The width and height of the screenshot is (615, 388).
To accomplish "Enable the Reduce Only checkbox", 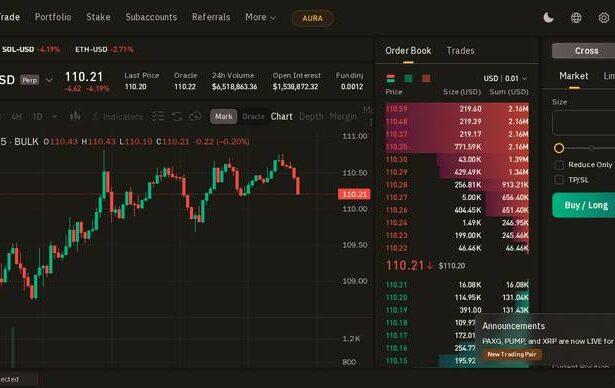I will (559, 165).
